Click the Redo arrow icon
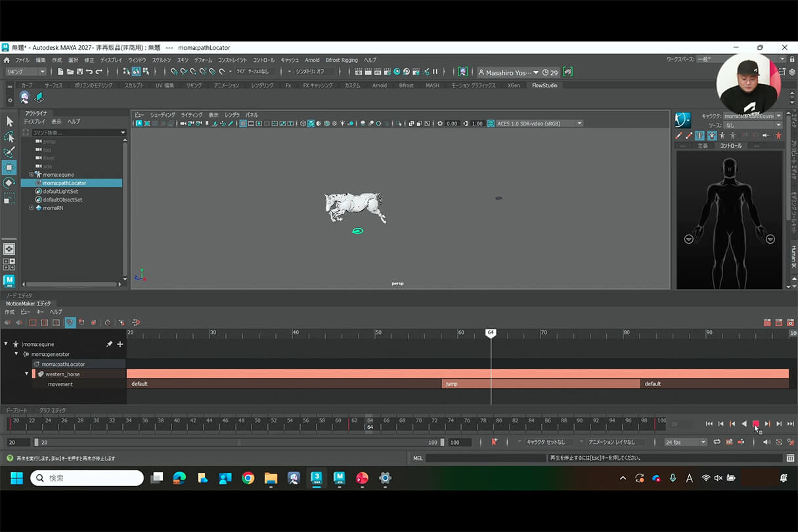798x532 pixels. pyautogui.click(x=99, y=72)
